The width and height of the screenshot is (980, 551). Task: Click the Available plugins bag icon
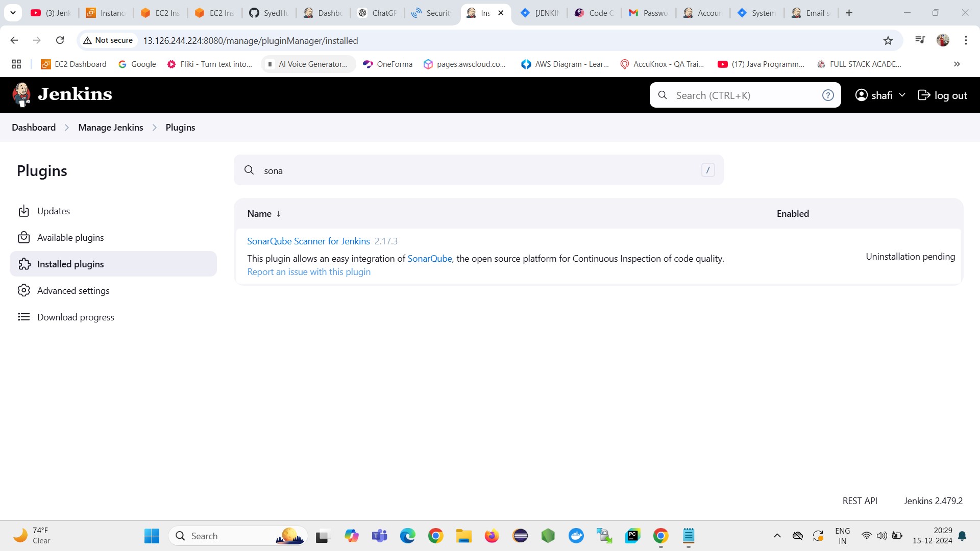pyautogui.click(x=23, y=238)
